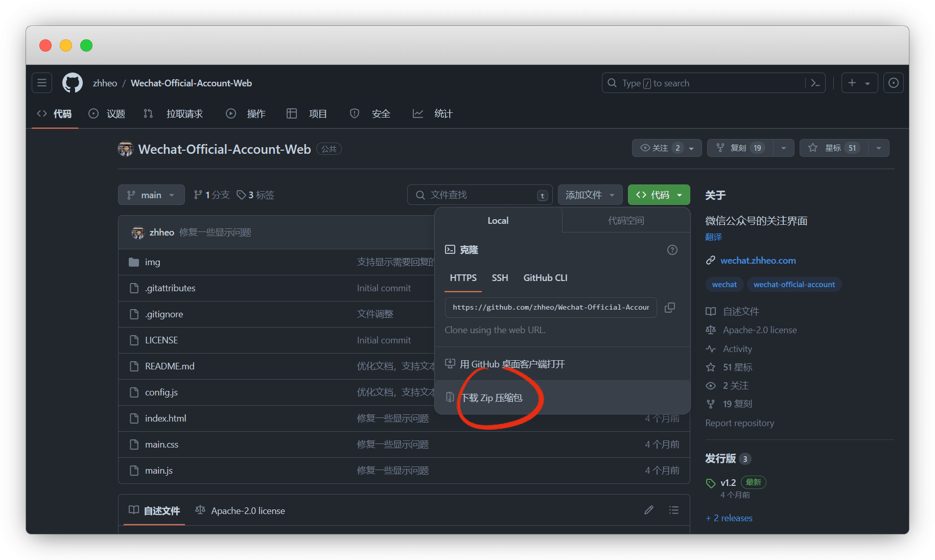Open the README outline list icon
Screen dimensions: 935x560
[673, 509]
